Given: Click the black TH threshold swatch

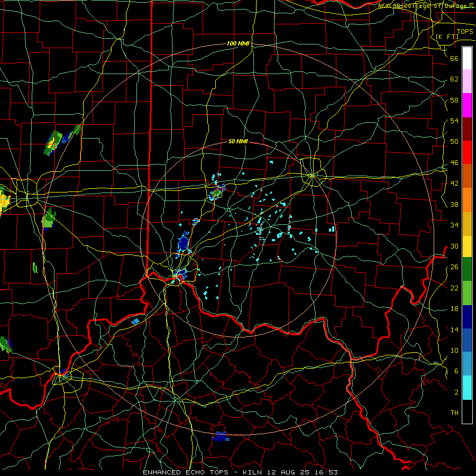Looking at the screenshot, I should click(467, 411).
